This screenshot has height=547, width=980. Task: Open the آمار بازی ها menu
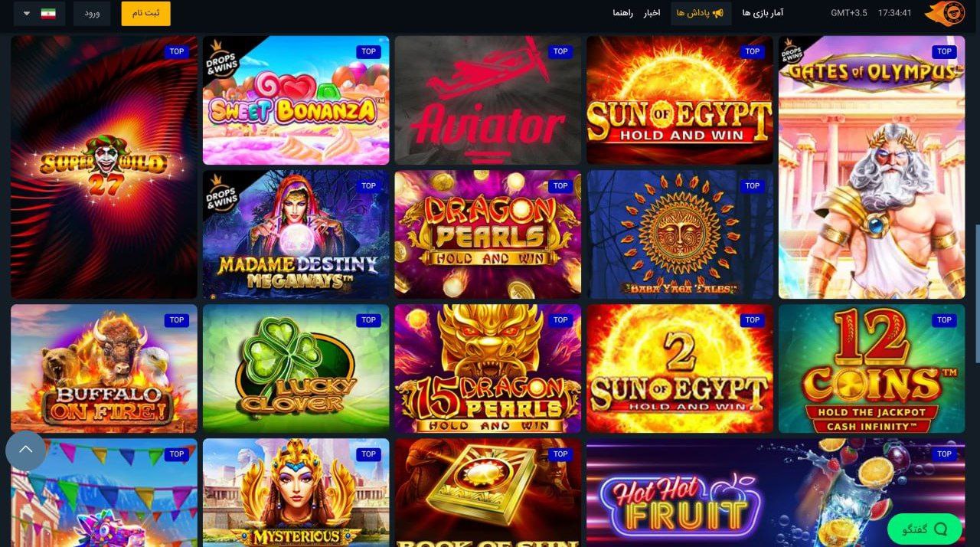763,13
